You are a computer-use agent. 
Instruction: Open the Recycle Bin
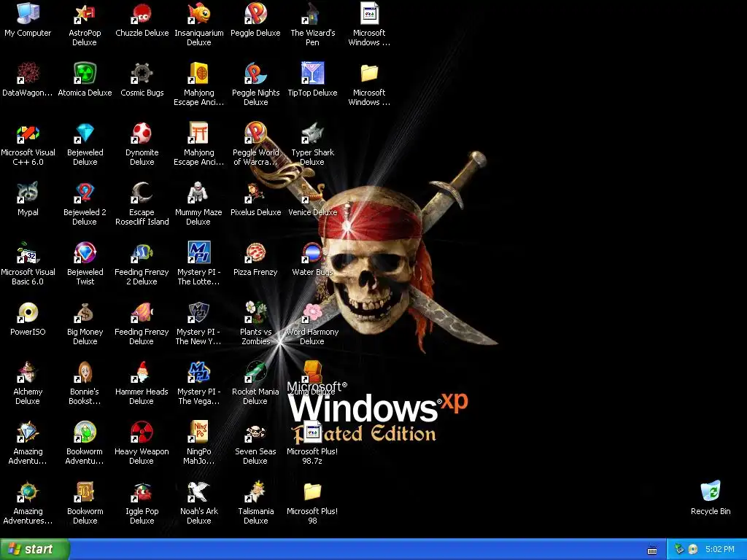point(711,492)
